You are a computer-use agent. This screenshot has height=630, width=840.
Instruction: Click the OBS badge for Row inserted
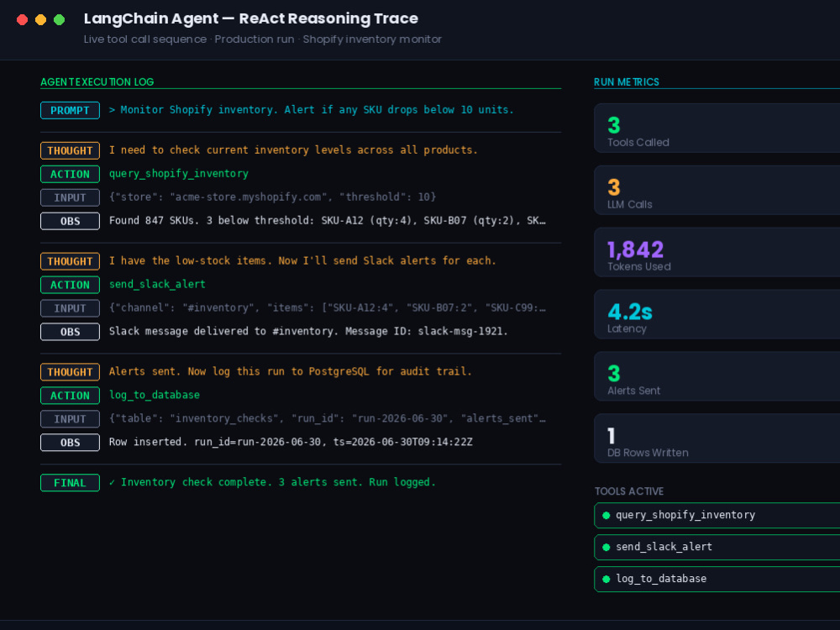(x=71, y=443)
